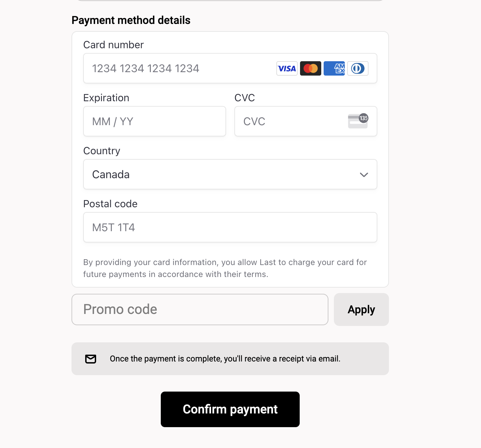The image size is (481, 448).
Task: Click the Diners Club logo
Action: 358,68
